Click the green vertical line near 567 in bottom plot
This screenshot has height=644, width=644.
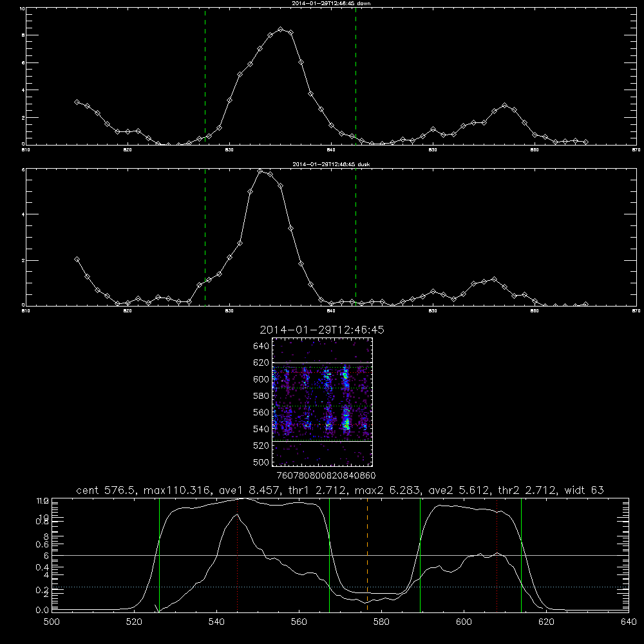click(329, 554)
